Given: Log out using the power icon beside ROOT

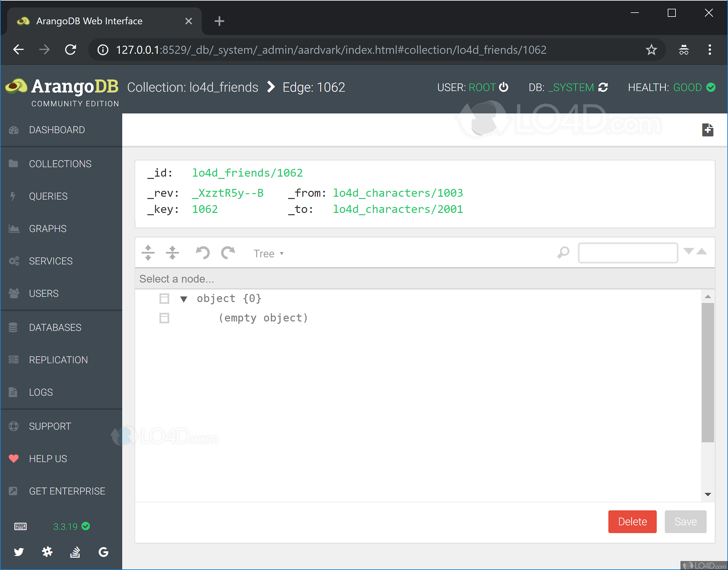Looking at the screenshot, I should 504,87.
